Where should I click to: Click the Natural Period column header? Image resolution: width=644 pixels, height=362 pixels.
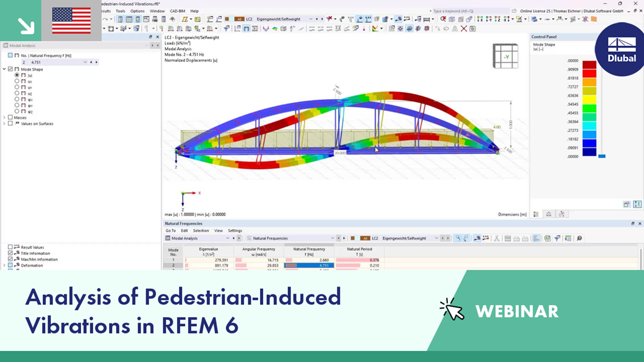click(x=359, y=252)
